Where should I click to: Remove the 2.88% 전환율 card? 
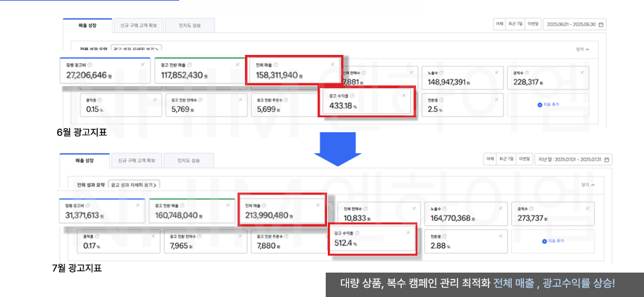click(500, 236)
